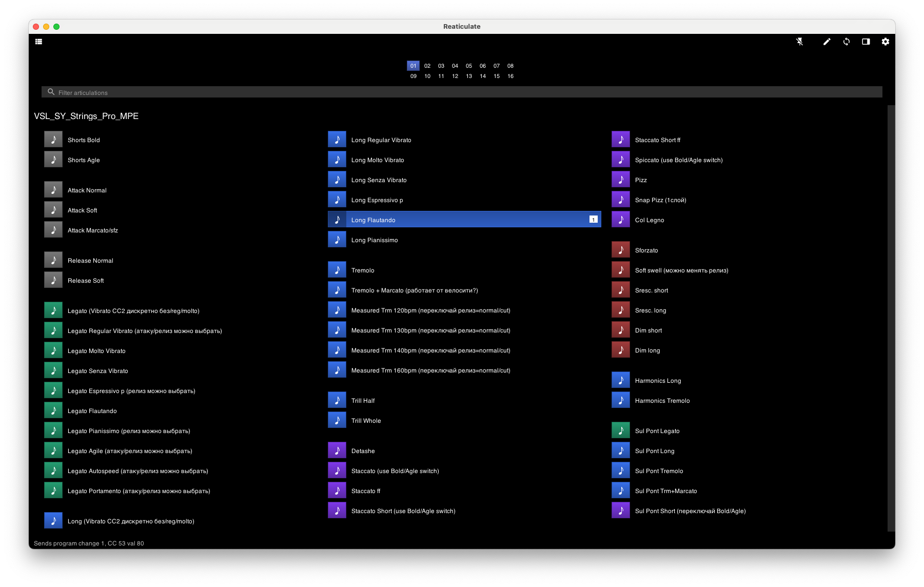Viewport: 924px width, 587px height.
Task: Click the Legato Flautando green icon
Action: pos(53,410)
